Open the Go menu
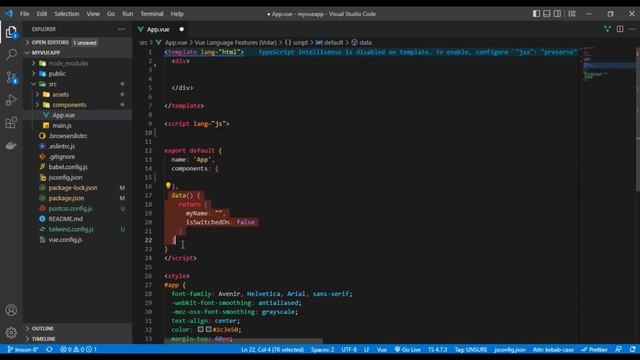640x360 pixels. click(x=111, y=13)
